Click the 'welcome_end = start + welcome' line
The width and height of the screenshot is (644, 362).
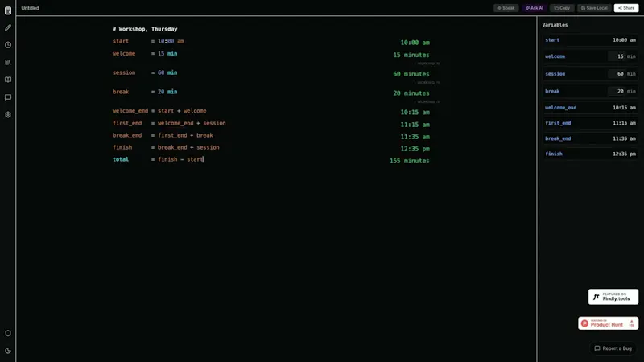(x=159, y=111)
